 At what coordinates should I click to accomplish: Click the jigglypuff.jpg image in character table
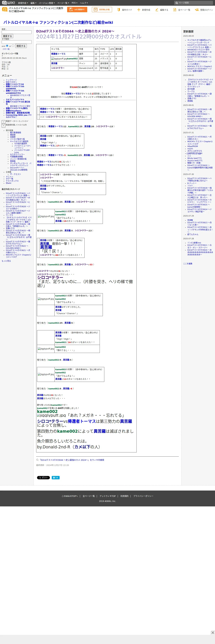59,59
